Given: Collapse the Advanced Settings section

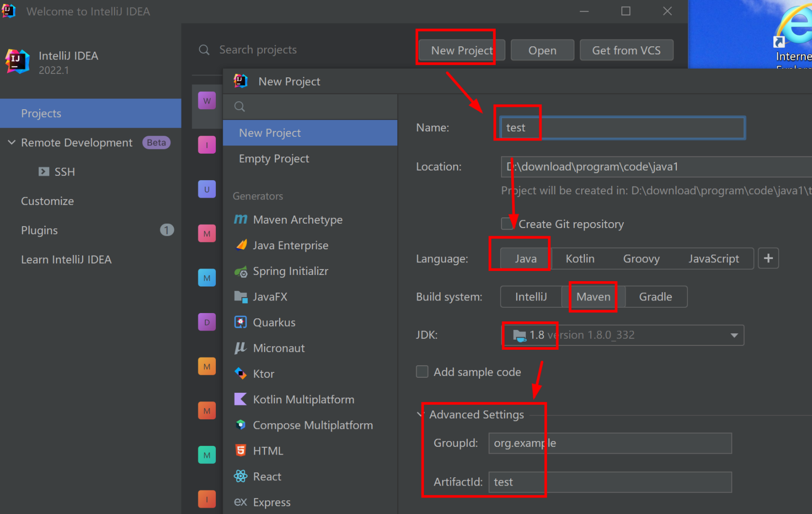Looking at the screenshot, I should click(x=420, y=414).
